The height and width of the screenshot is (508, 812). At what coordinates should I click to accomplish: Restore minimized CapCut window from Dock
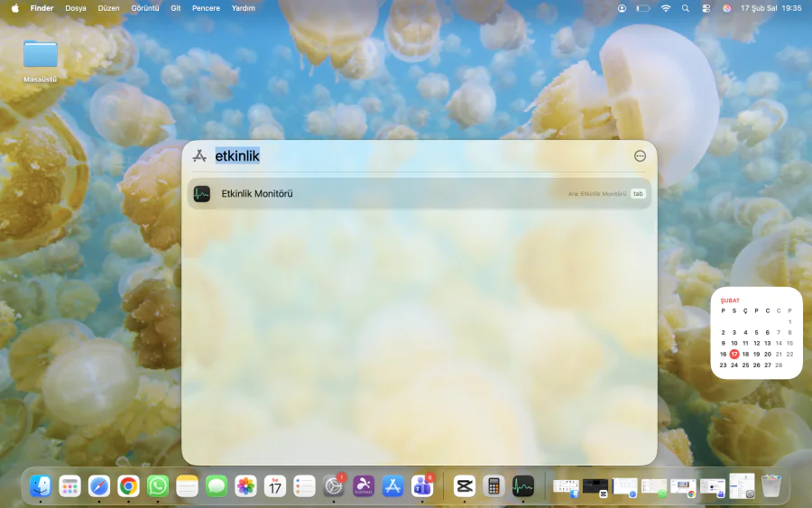(x=595, y=488)
